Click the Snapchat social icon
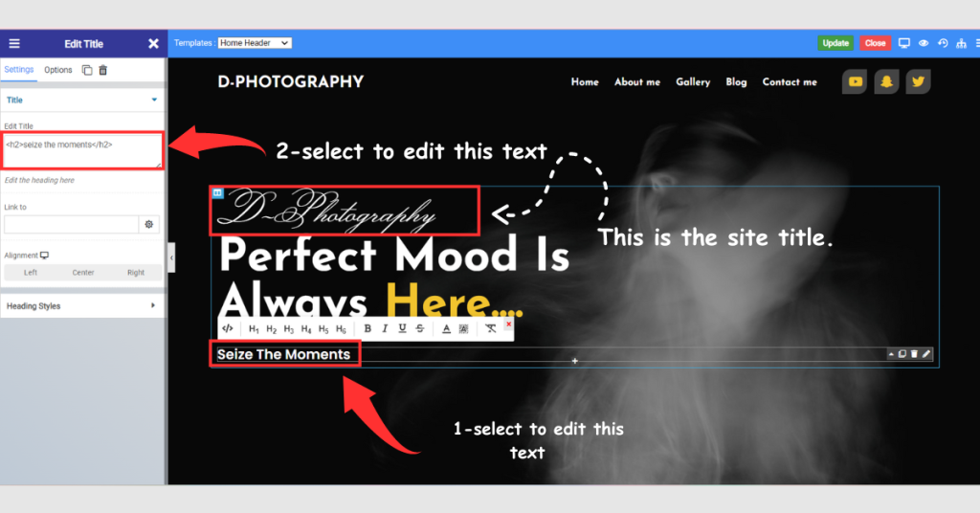 [886, 82]
